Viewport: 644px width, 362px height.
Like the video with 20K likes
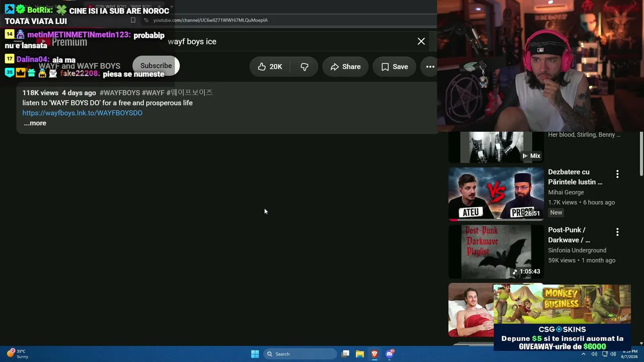click(x=270, y=67)
